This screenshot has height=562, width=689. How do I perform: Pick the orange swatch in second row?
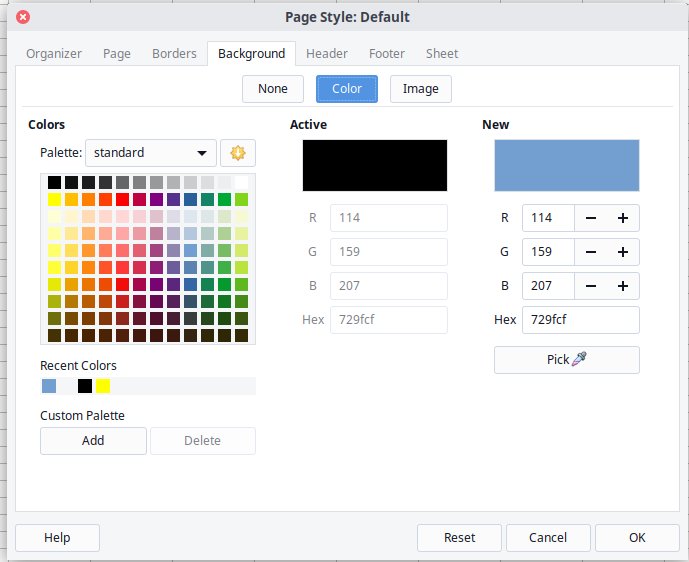(88, 199)
